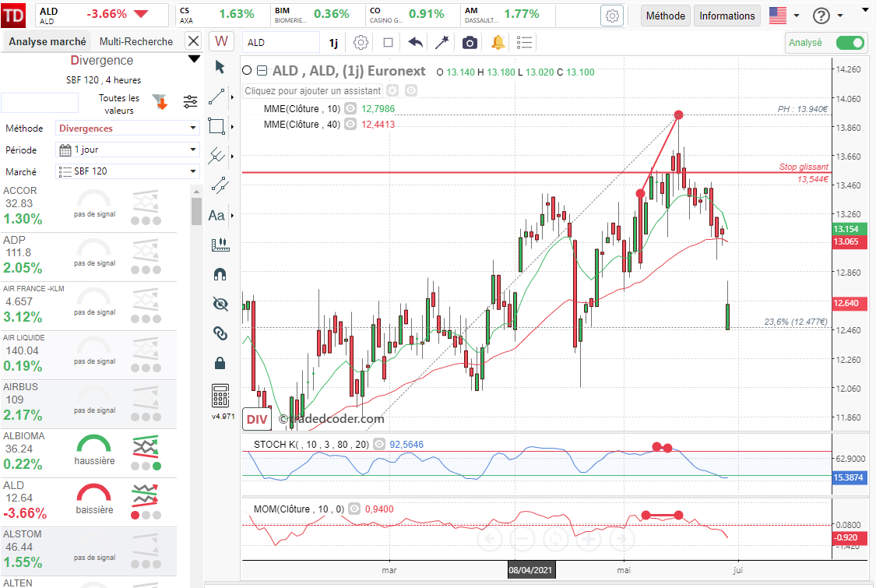Click the search input field in left panel
Viewport: 876px width, 588px height.
click(40, 103)
